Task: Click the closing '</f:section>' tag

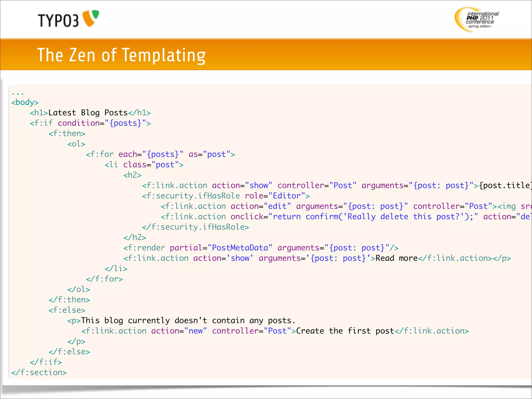Action: [39, 373]
